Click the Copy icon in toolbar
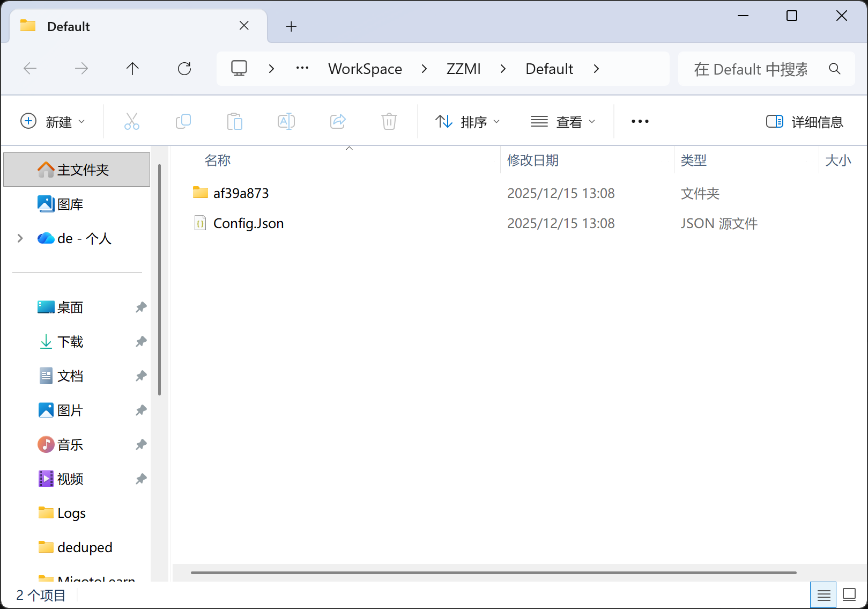Image resolution: width=868 pixels, height=609 pixels. tap(183, 122)
